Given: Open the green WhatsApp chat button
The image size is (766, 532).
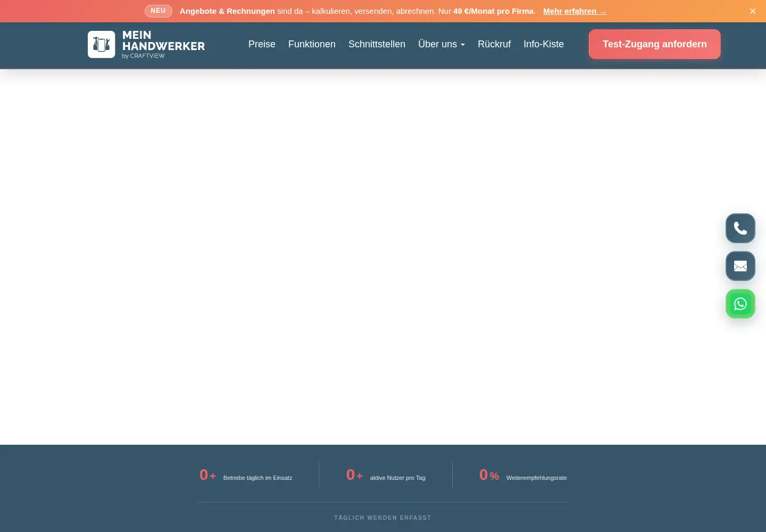Looking at the screenshot, I should click(x=740, y=304).
